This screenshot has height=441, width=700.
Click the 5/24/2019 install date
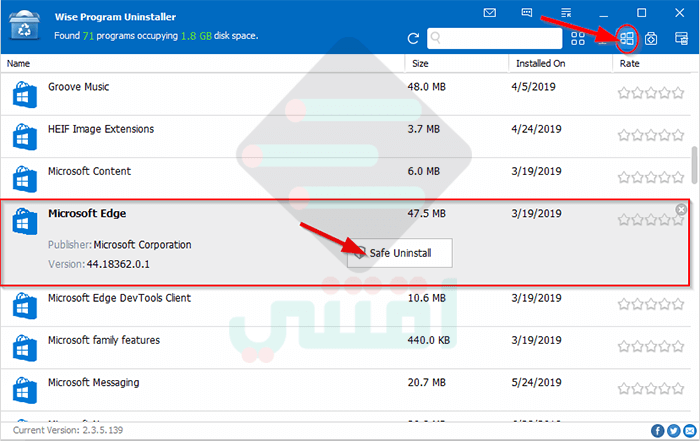536,383
